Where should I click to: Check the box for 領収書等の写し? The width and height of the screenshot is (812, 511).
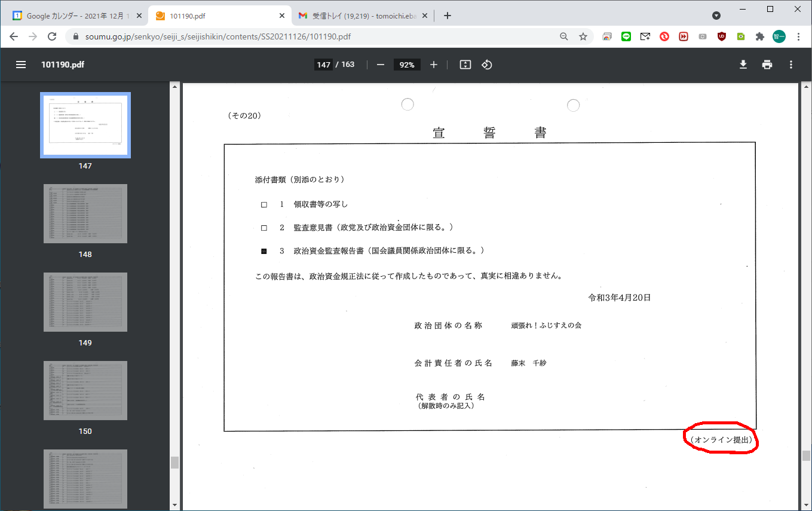[264, 205]
